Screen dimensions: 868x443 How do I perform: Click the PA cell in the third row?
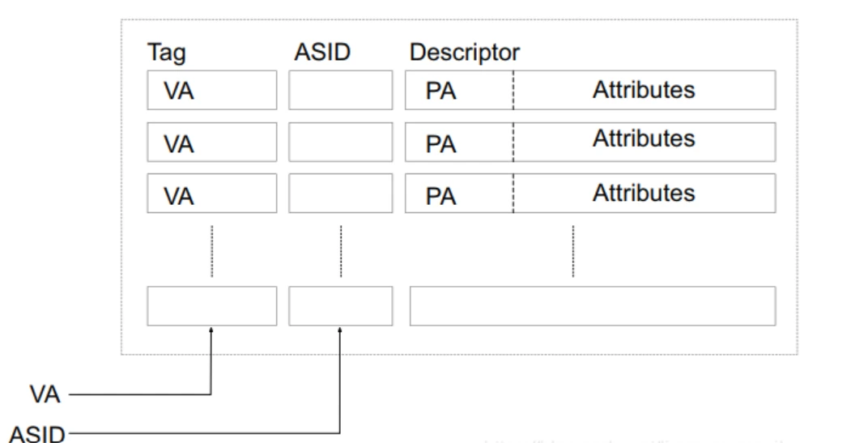point(458,194)
